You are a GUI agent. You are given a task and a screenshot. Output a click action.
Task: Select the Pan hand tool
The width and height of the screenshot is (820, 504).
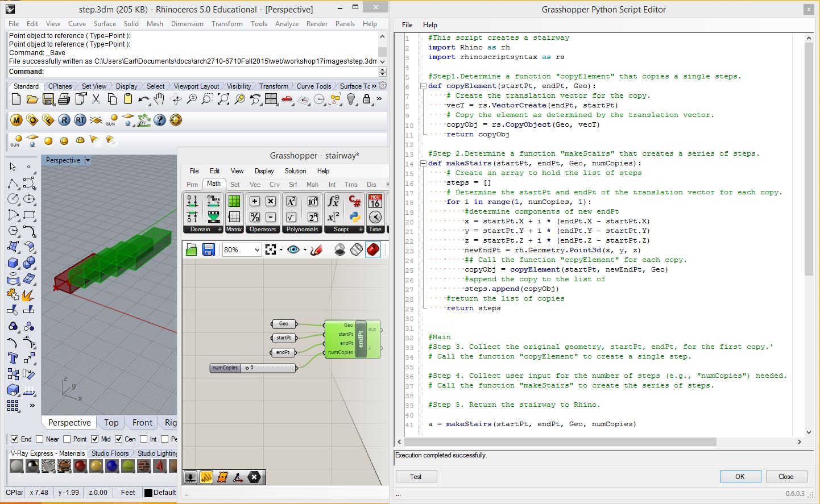[159, 99]
